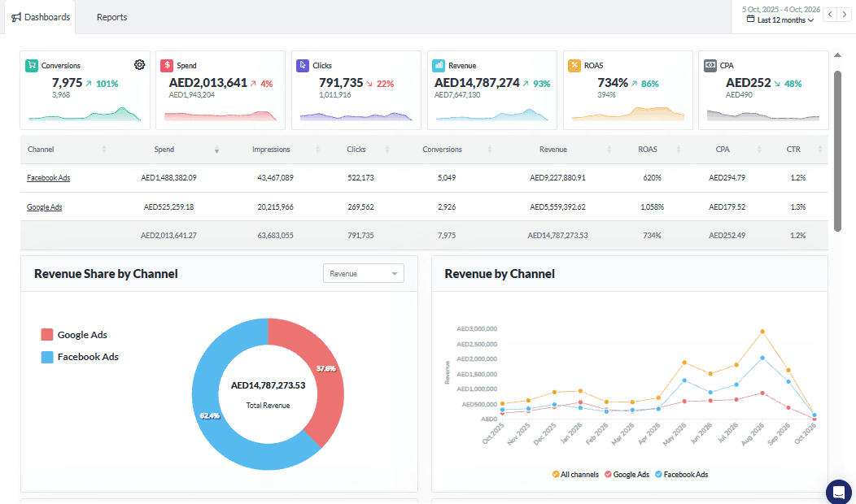Click scroll up arrow at top right
This screenshot has width=856, height=504.
(x=837, y=55)
